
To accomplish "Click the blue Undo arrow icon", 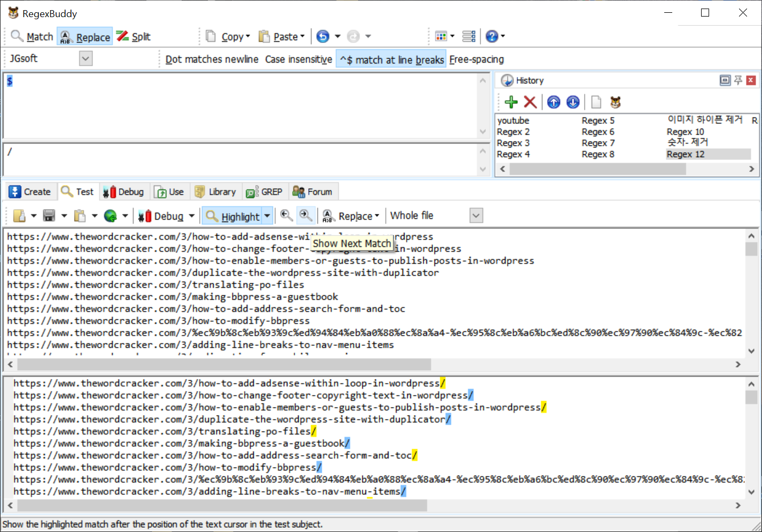I will click(x=323, y=36).
